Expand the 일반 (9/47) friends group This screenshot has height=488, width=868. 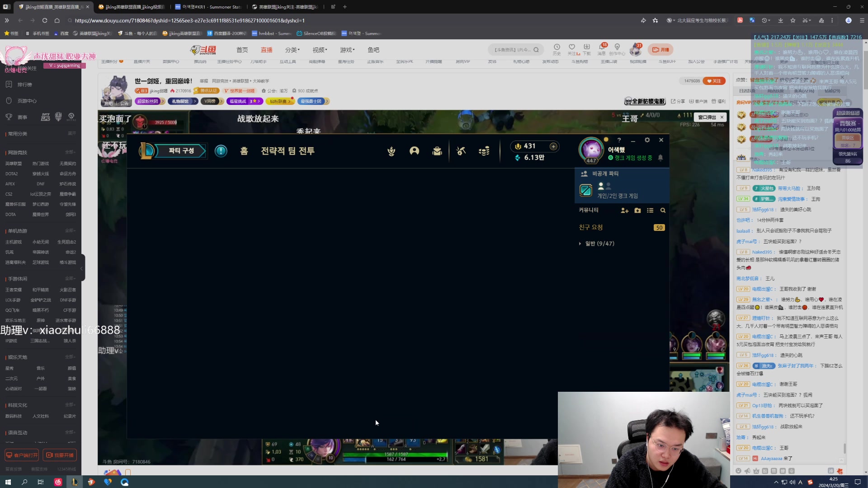coord(580,244)
